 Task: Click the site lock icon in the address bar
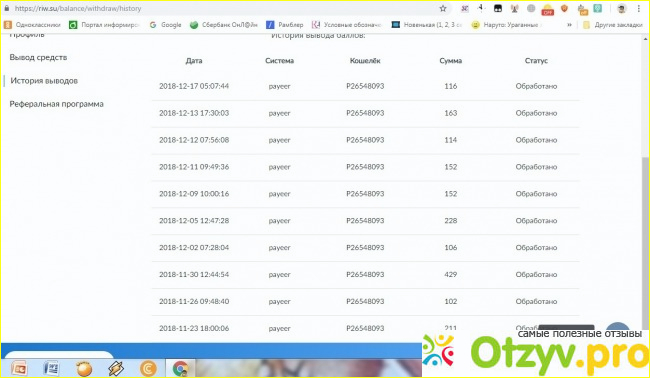click(x=7, y=8)
